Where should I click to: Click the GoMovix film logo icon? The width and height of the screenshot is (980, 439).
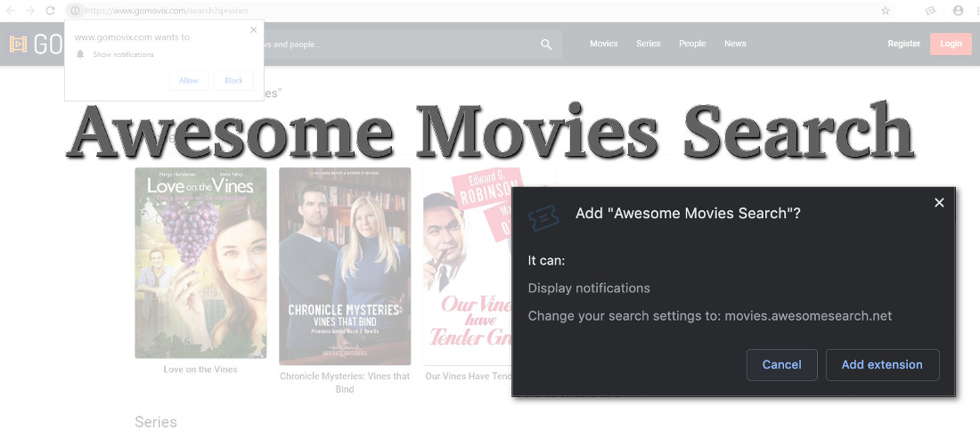click(18, 45)
